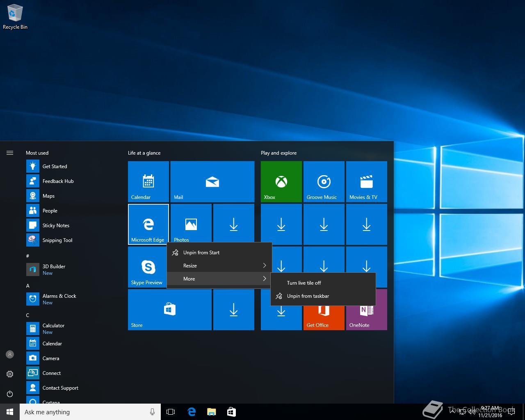Open the Store tile
The image size is (525, 420).
[170, 310]
